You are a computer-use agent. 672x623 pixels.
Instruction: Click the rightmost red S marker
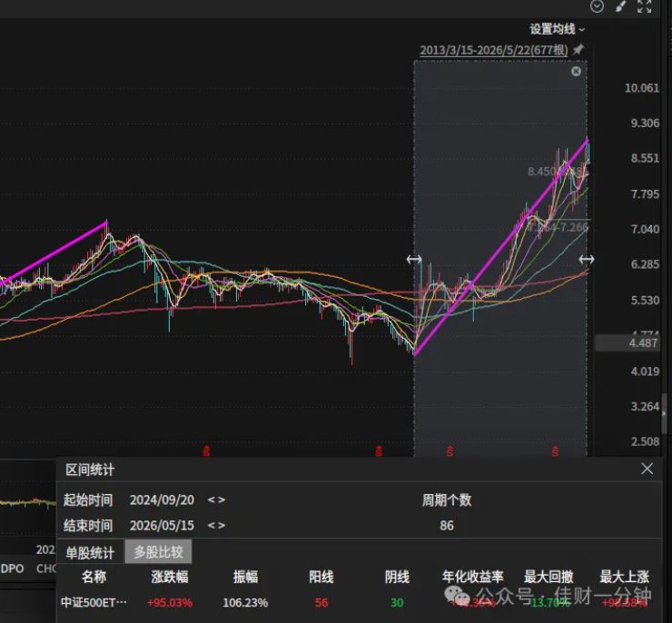tap(555, 451)
